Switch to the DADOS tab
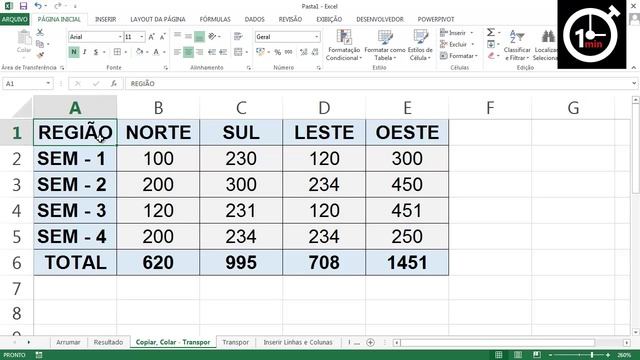Image resolution: width=640 pixels, height=360 pixels. coord(254,19)
